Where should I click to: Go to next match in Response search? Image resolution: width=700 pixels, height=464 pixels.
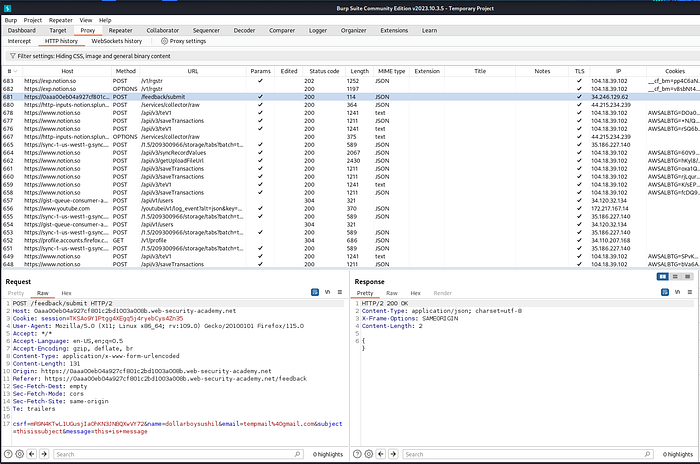click(x=393, y=454)
